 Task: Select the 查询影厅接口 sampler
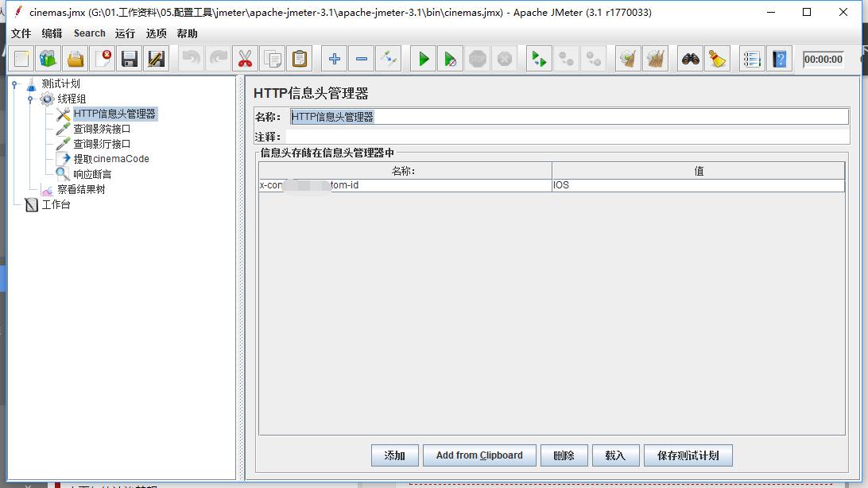(x=102, y=144)
